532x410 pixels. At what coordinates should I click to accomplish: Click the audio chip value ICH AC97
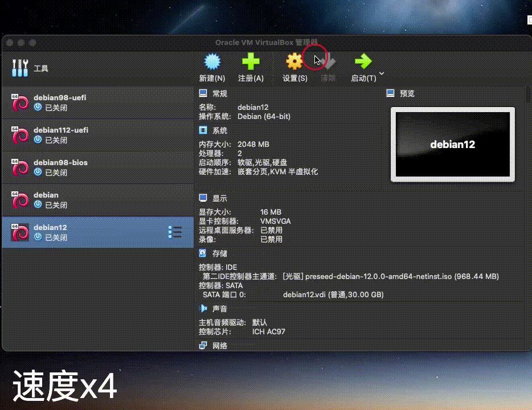[268, 331]
